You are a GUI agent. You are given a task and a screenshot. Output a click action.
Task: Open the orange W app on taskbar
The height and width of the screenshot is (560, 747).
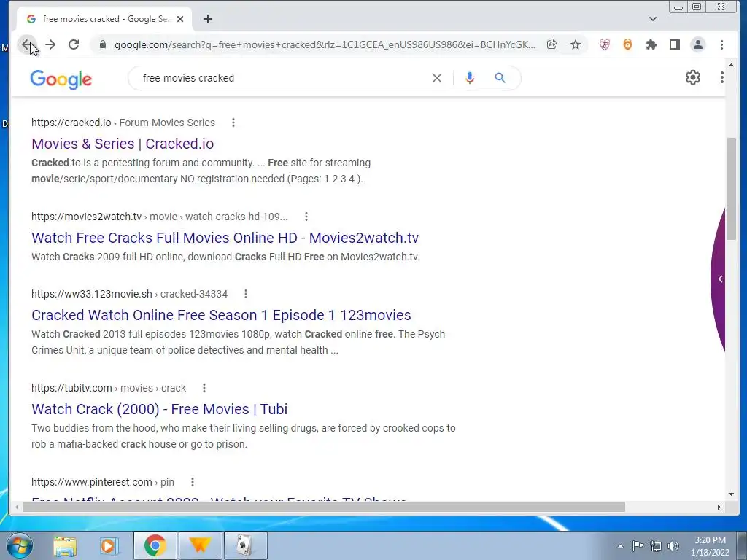click(x=200, y=546)
